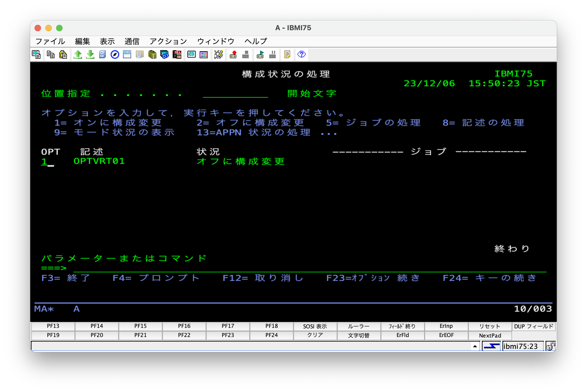587x392 pixels.
Task: Toggle the SOSI 表示 button
Action: click(315, 326)
